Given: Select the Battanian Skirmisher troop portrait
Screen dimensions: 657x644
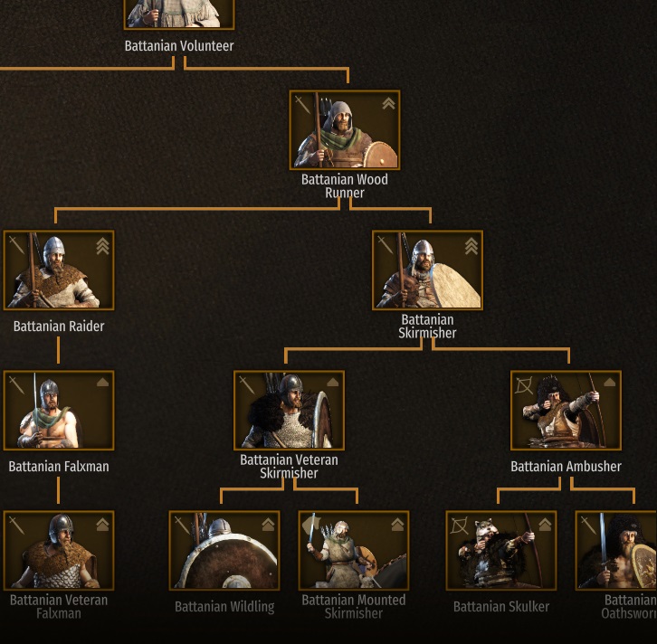Looking at the screenshot, I should click(x=427, y=270).
